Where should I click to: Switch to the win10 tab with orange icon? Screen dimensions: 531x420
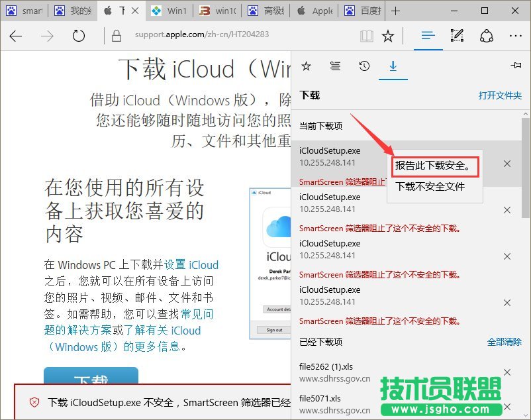217,11
